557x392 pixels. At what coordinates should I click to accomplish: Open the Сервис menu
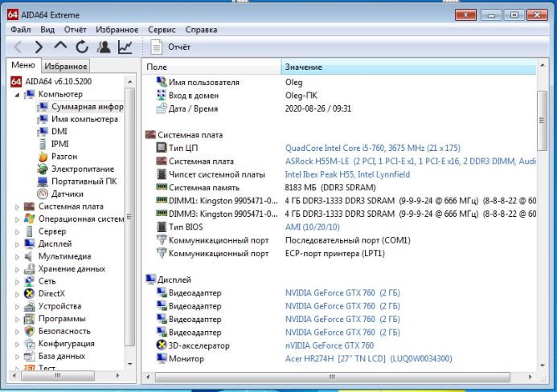(162, 30)
